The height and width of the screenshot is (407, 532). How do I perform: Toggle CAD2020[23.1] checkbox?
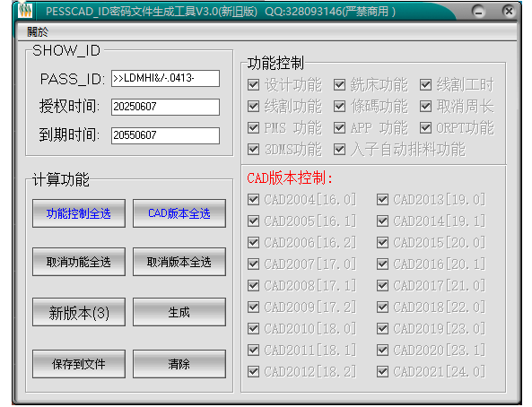pos(383,350)
